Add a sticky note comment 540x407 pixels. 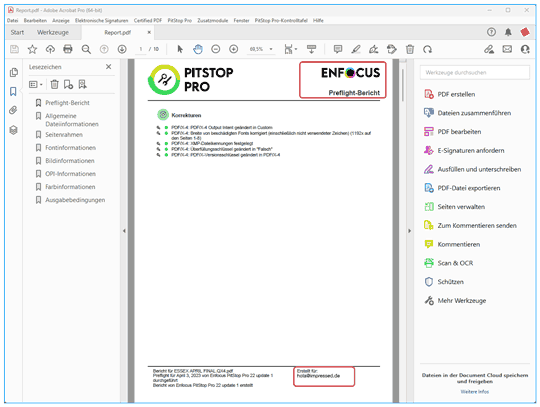point(338,49)
